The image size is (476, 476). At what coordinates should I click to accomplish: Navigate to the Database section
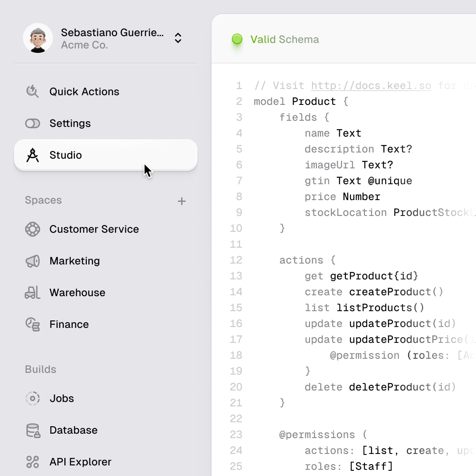click(74, 430)
